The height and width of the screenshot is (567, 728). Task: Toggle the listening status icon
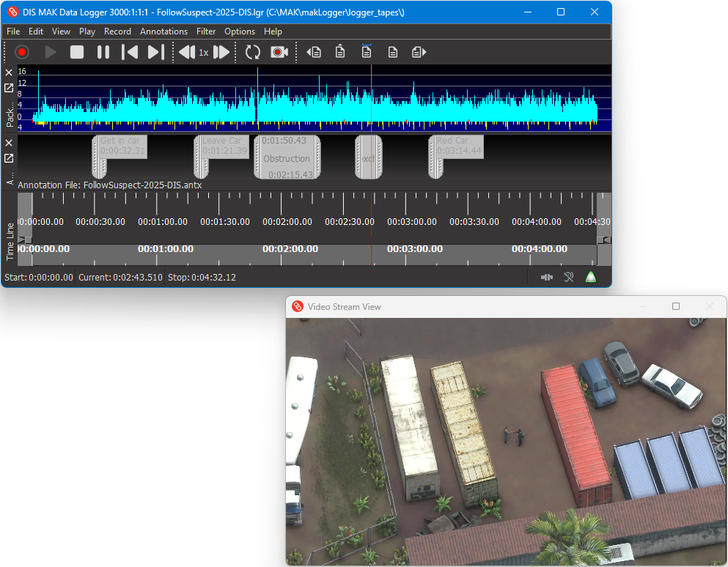568,278
